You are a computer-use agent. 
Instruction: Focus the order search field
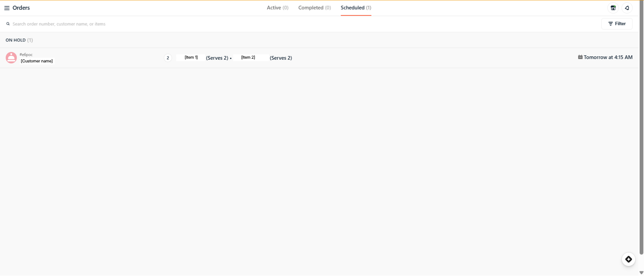click(301, 24)
